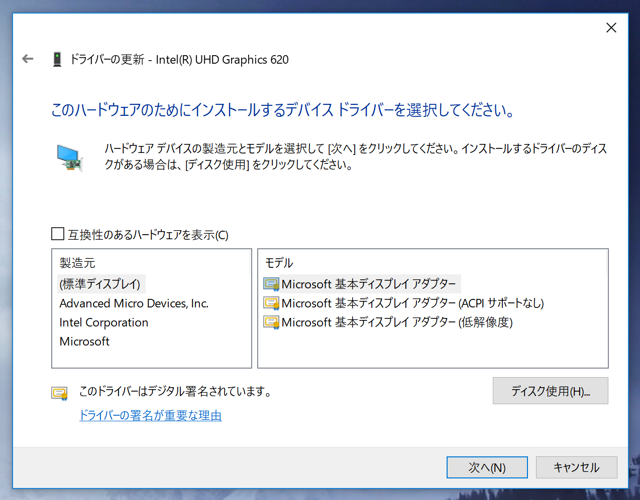Select (標準ディスプレイ) manufacturer
640x500 pixels.
(x=101, y=284)
